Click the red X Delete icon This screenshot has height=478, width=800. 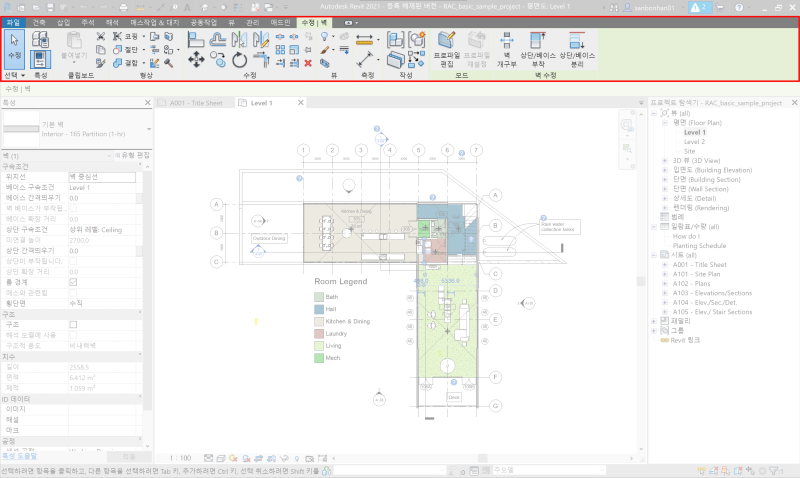click(x=308, y=63)
